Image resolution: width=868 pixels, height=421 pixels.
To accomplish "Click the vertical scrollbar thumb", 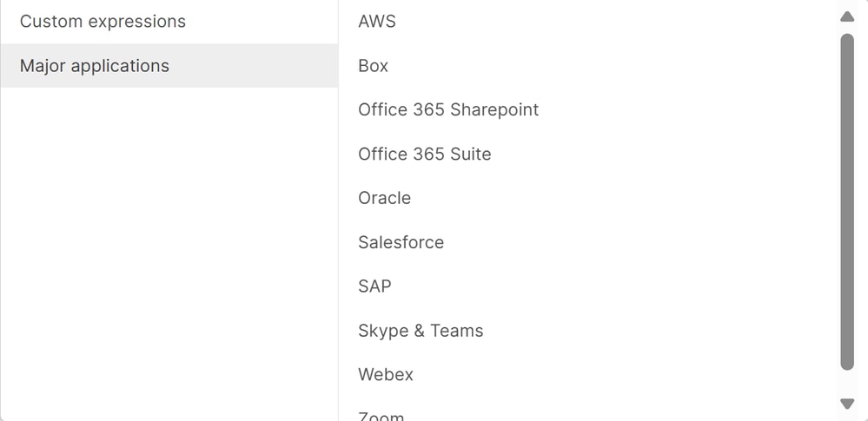I will [x=847, y=202].
